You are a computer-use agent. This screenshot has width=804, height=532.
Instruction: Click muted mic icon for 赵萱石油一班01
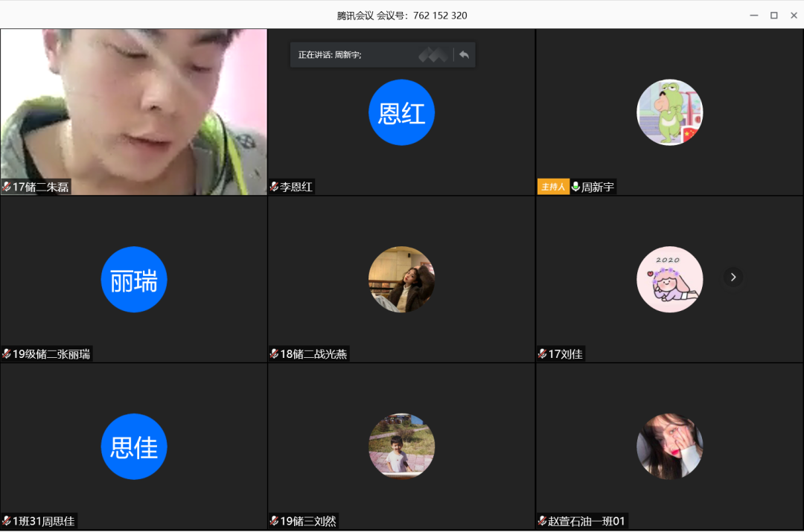click(x=542, y=521)
